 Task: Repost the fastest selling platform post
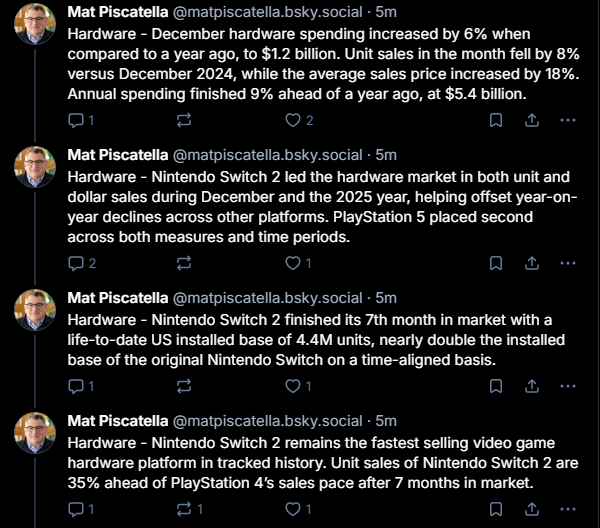(189, 510)
